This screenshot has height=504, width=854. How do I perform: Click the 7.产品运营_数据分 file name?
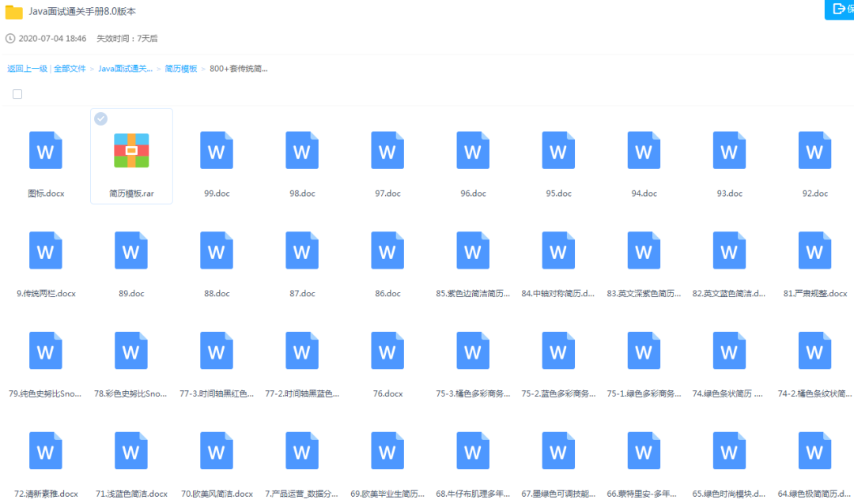(302, 494)
